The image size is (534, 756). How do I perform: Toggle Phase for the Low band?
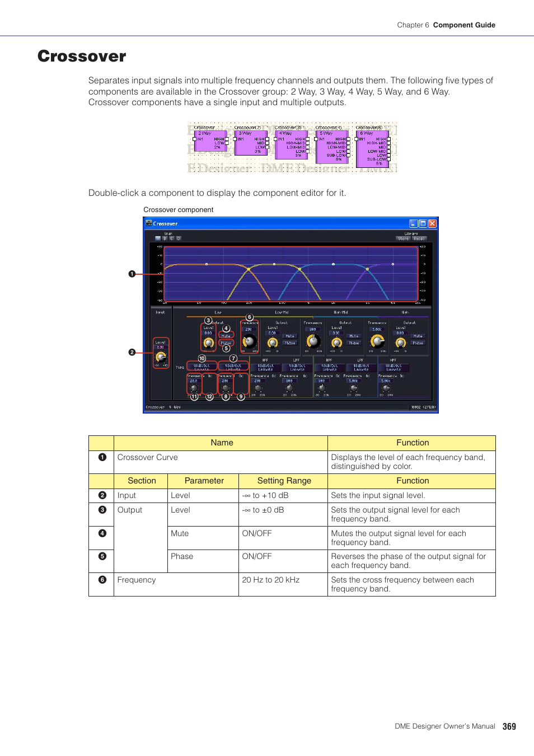[226, 343]
